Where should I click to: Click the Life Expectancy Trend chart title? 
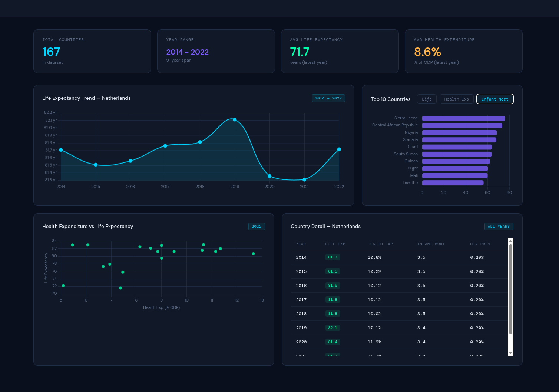click(x=86, y=98)
